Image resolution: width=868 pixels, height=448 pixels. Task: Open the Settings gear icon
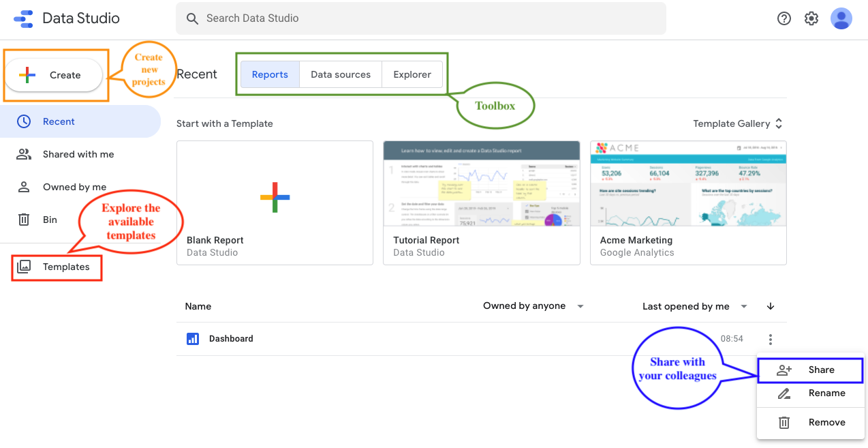(x=811, y=18)
